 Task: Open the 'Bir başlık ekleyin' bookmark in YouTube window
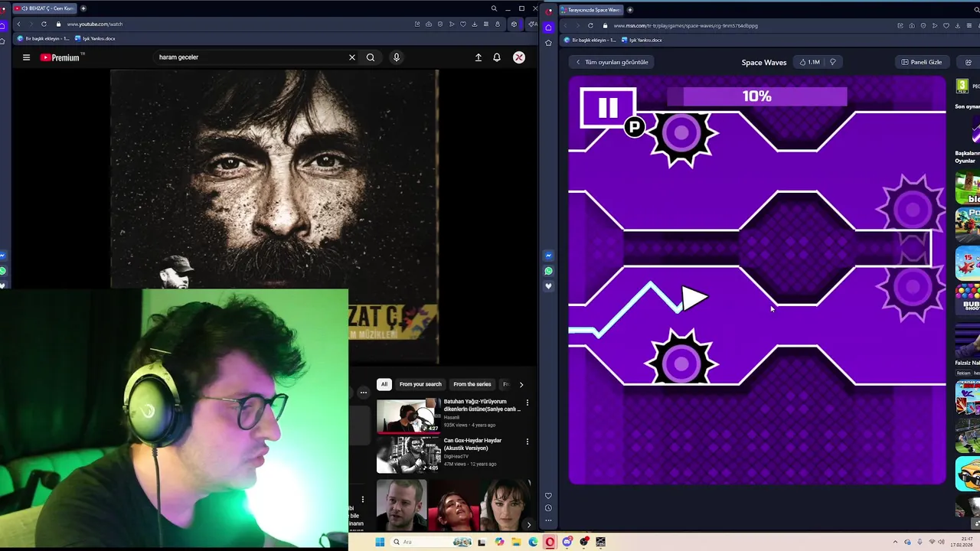[42, 38]
